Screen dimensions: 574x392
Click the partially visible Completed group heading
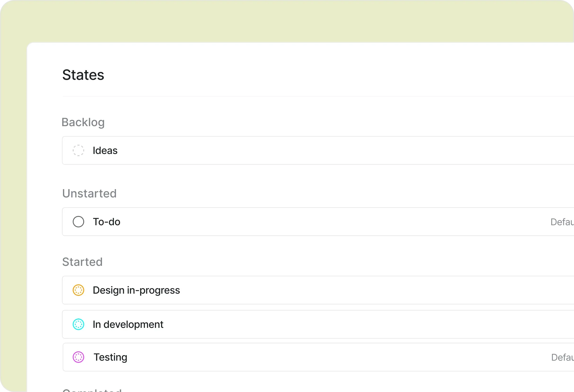pos(92,390)
